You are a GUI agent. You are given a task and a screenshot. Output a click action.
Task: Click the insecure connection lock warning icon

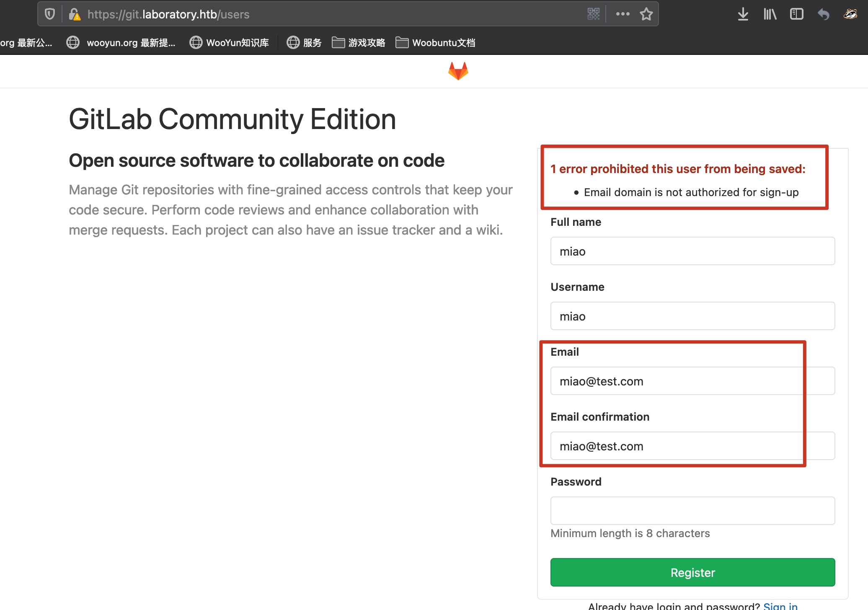[x=75, y=15]
